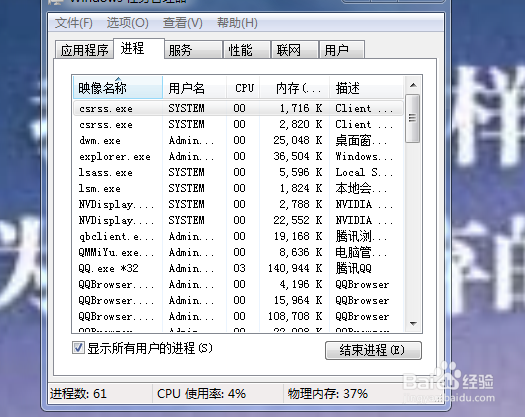Click the 结束进程(E) button
The image size is (525, 417).
pyautogui.click(x=373, y=350)
